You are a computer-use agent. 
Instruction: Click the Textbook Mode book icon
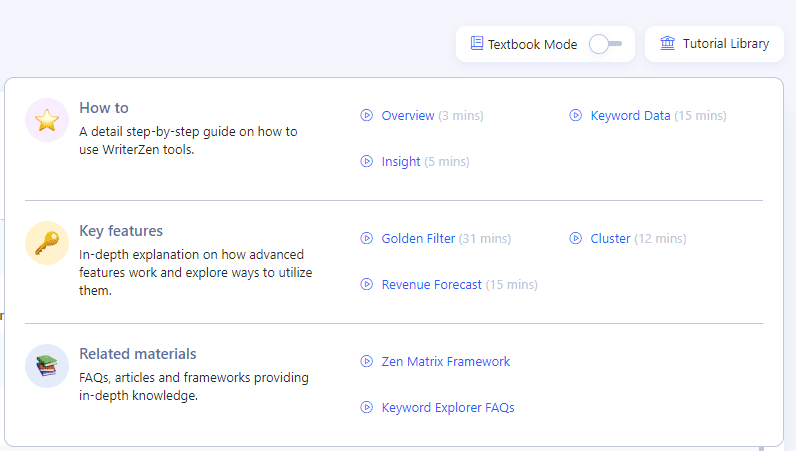coord(477,43)
